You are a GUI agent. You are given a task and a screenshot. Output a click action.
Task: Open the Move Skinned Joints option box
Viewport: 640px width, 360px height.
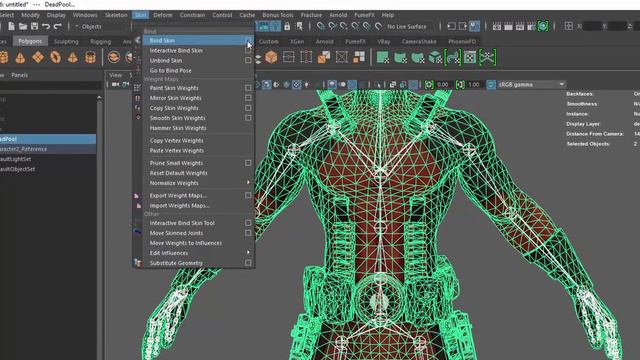(248, 233)
